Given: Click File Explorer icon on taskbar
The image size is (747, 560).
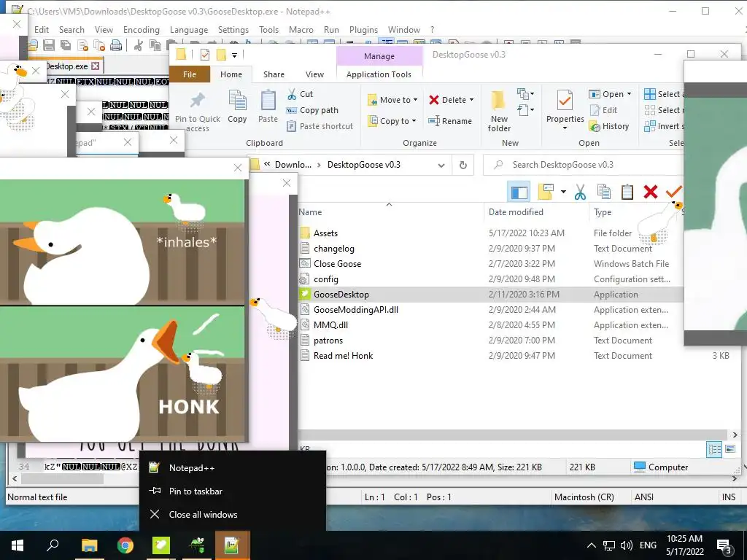Looking at the screenshot, I should (89, 545).
